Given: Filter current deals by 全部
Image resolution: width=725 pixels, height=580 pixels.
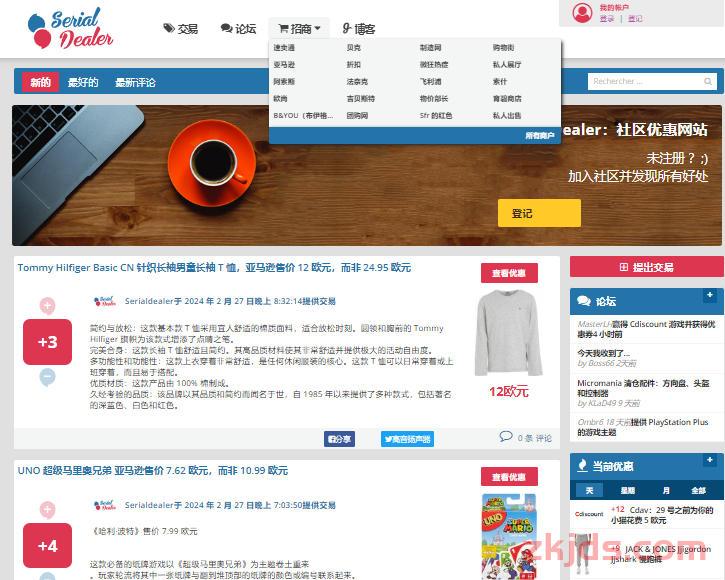Looking at the screenshot, I should tap(698, 490).
